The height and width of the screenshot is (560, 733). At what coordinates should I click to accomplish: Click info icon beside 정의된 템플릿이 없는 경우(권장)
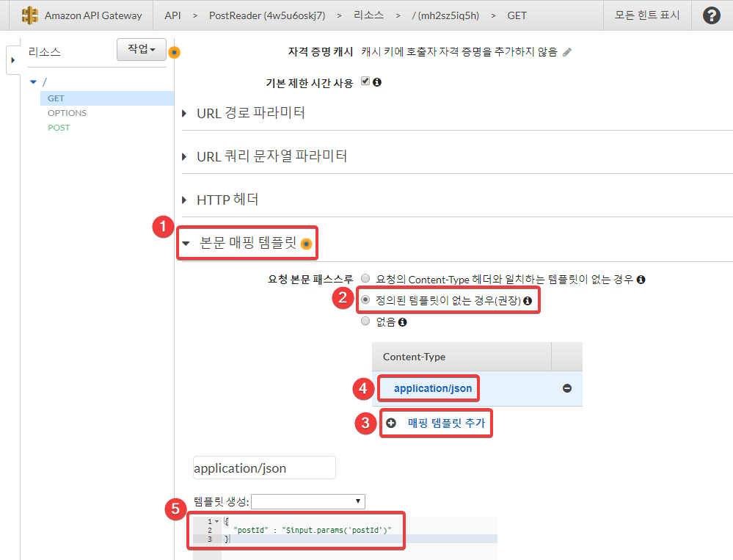point(528,301)
